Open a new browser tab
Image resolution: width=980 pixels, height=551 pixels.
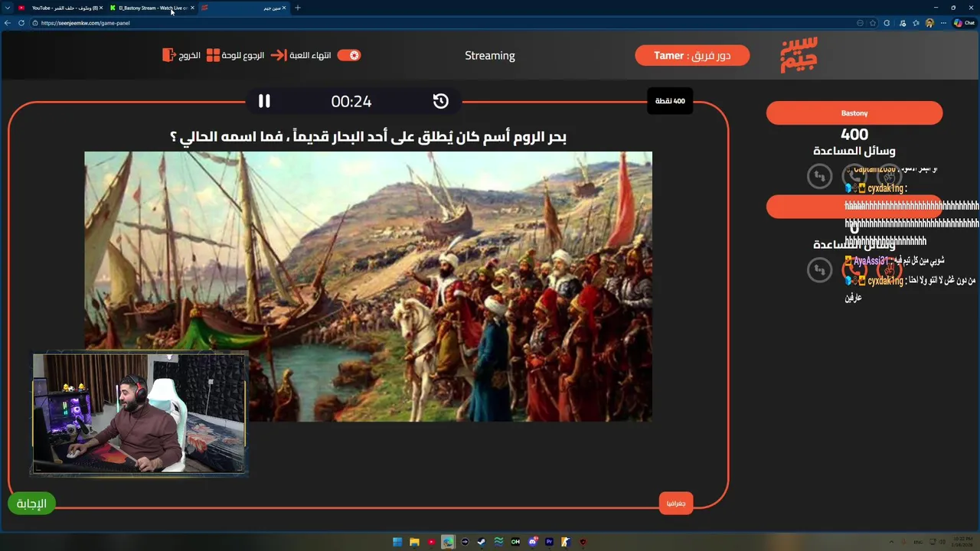pos(298,8)
